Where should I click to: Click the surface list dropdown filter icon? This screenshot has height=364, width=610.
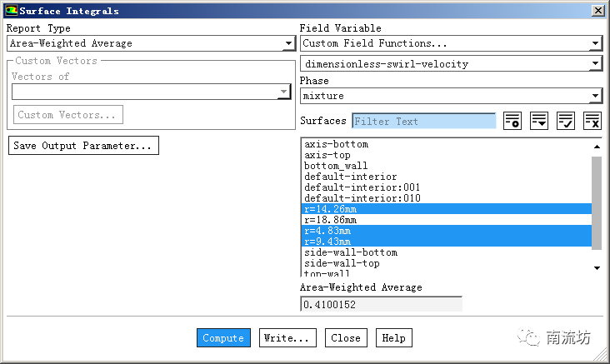539,121
